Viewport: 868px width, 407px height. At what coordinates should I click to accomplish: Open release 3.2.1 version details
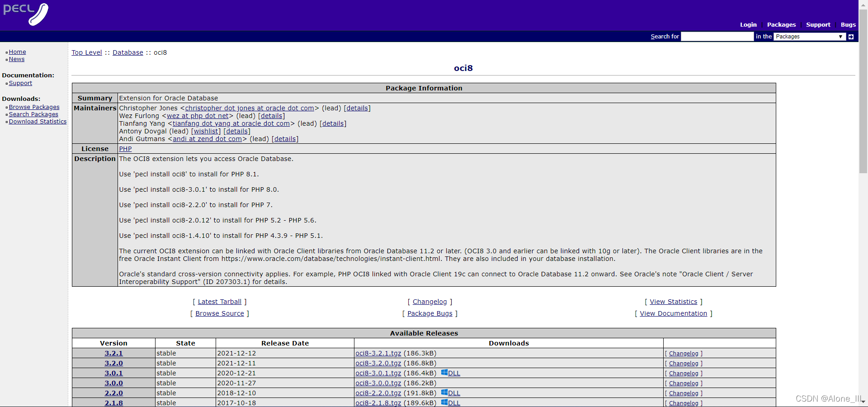(113, 353)
